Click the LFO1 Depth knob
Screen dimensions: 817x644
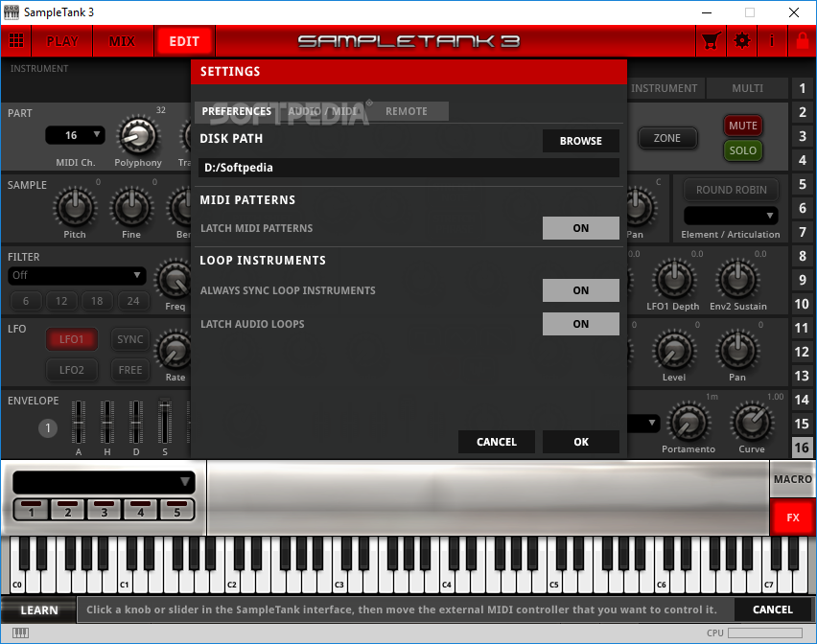click(x=674, y=280)
